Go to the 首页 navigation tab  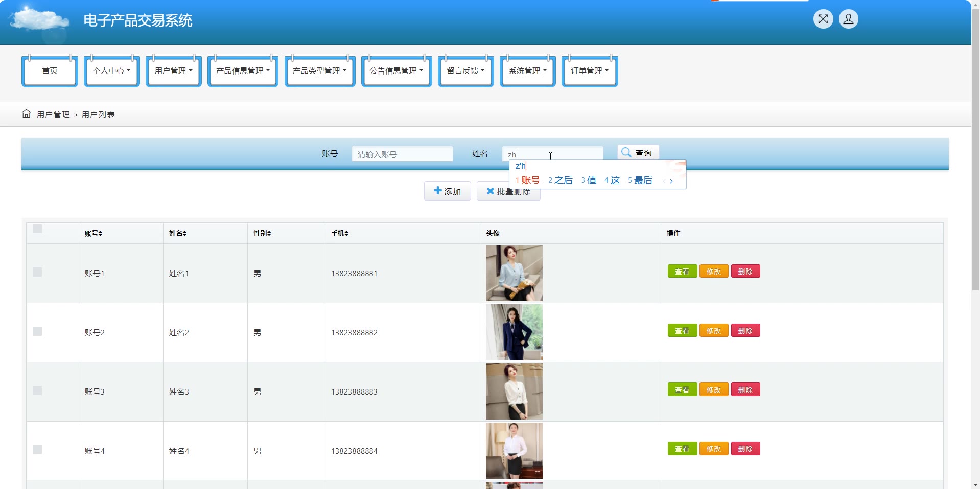coord(50,71)
